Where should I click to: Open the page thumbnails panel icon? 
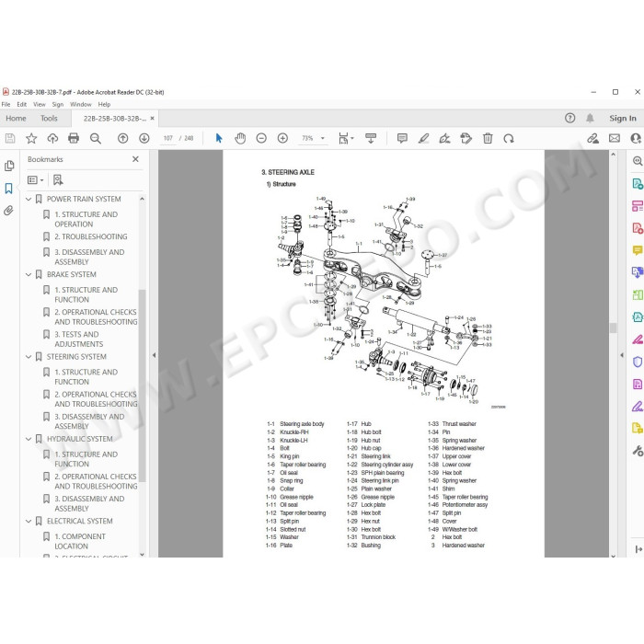(x=8, y=166)
